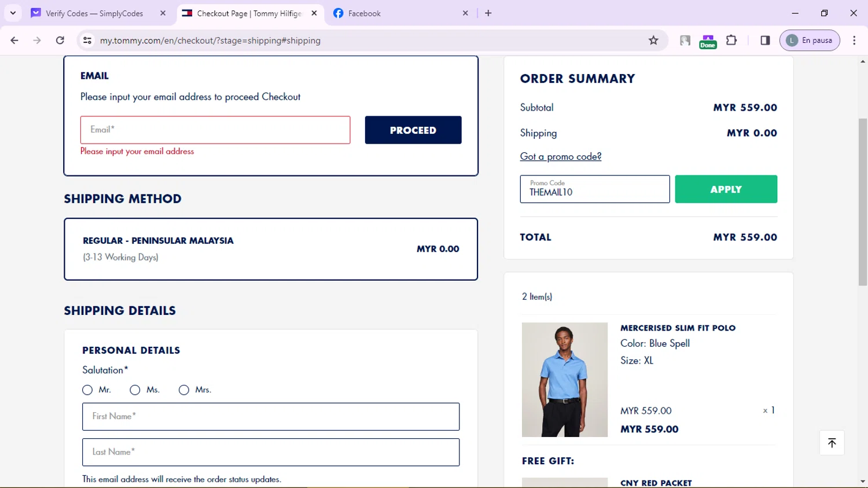
Task: Focus the First Name field
Action: 271,417
